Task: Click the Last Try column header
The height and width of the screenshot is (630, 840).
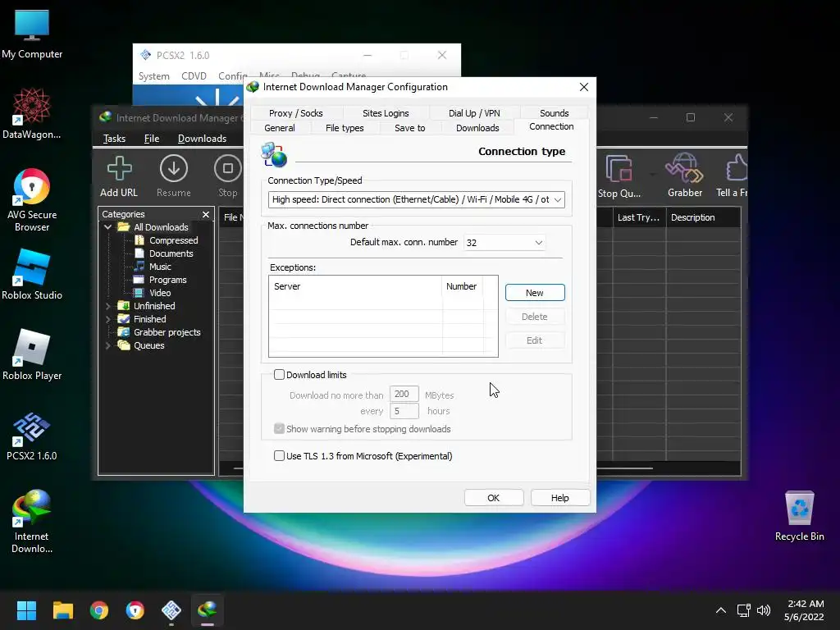Action: point(639,217)
